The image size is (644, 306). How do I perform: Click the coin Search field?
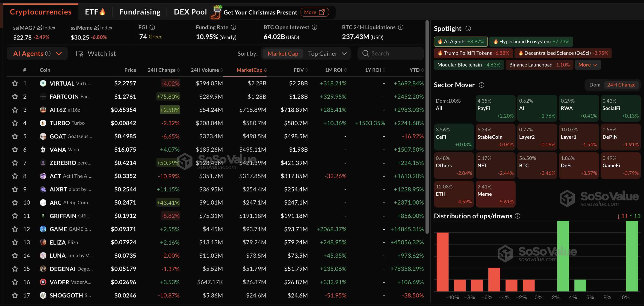pyautogui.click(x=390, y=53)
